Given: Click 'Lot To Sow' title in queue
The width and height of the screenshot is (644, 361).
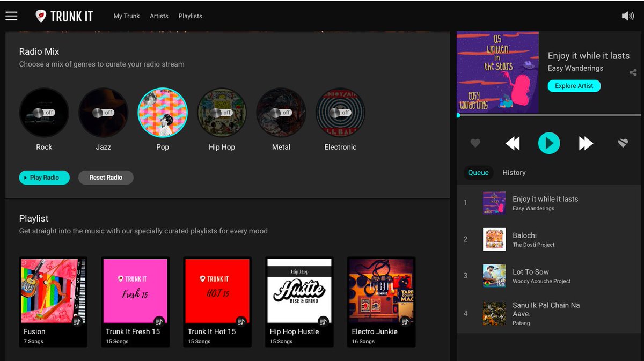Looking at the screenshot, I should [x=531, y=272].
